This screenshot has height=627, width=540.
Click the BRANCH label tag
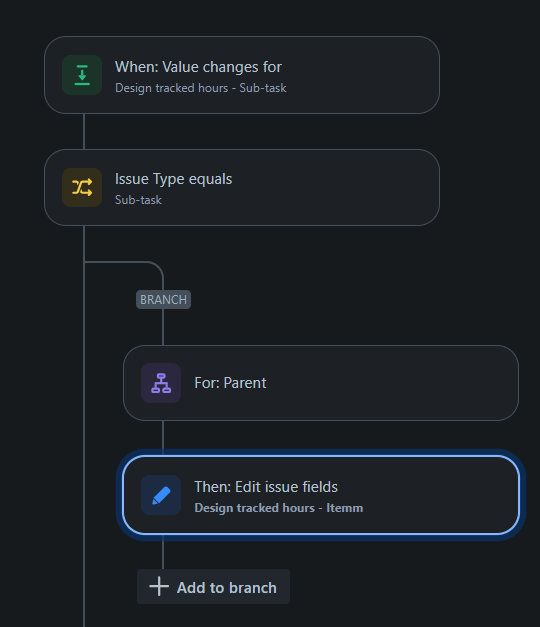163,300
